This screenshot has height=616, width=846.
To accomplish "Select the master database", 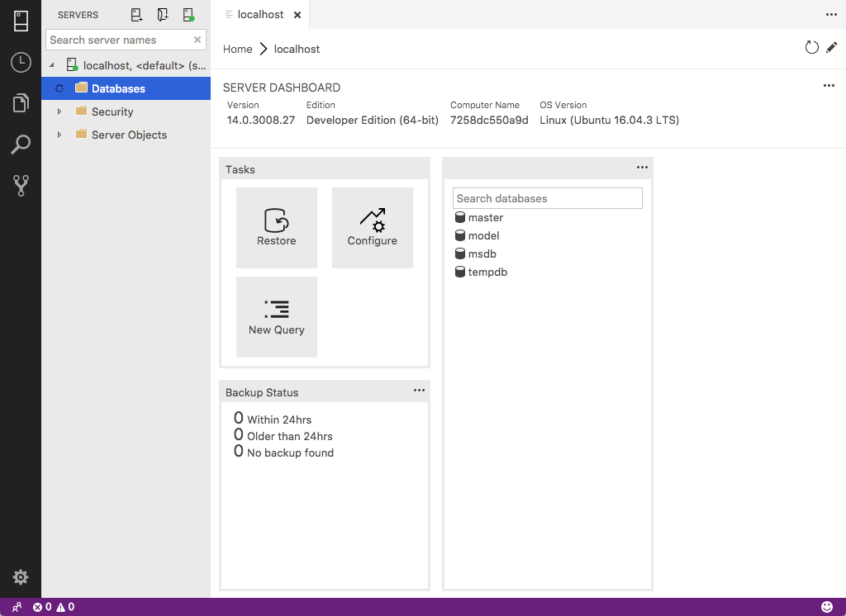I will tap(486, 217).
